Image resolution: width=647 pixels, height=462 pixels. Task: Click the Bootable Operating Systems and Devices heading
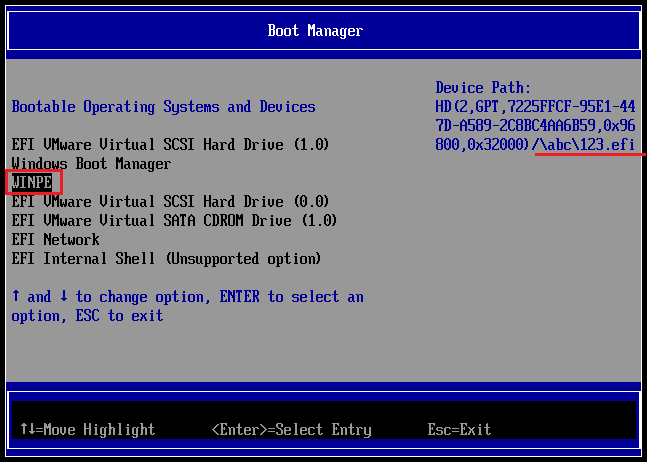163,107
